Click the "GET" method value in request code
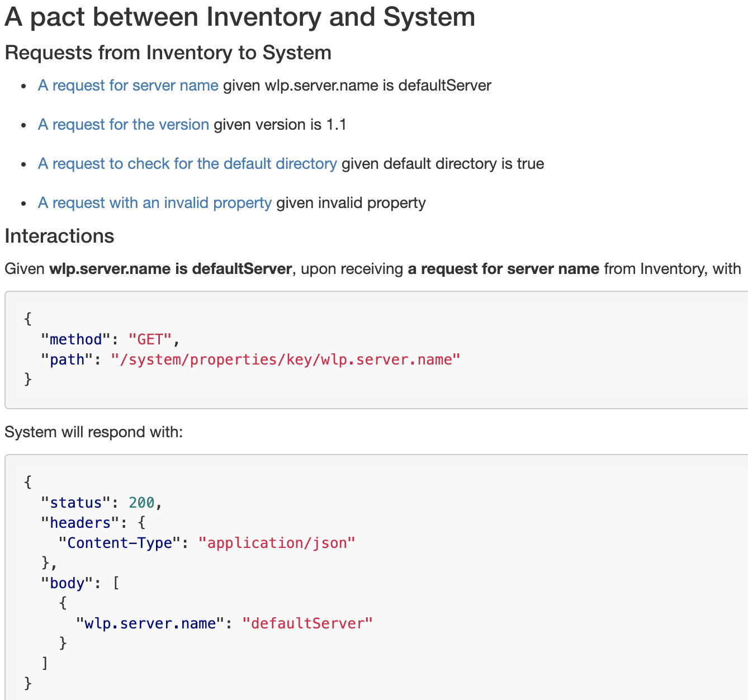The width and height of the screenshot is (748, 700). (150, 339)
